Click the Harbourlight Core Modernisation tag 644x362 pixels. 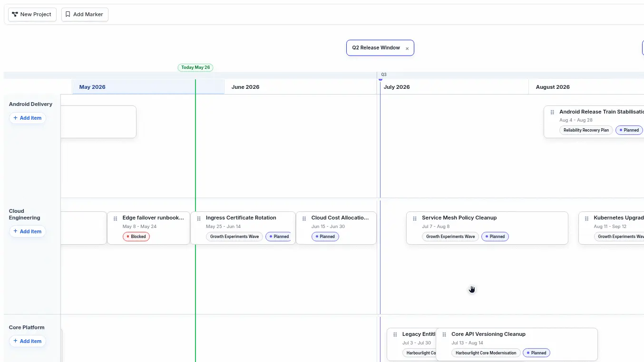(x=486, y=353)
